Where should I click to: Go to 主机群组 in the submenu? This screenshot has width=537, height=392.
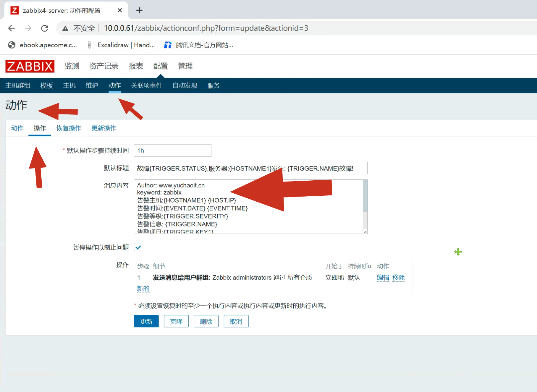tap(18, 85)
